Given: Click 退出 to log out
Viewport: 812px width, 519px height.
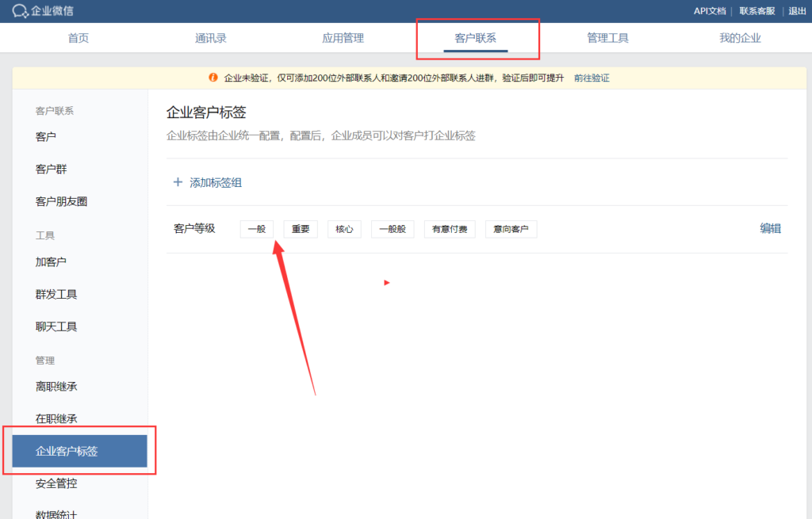Looking at the screenshot, I should pos(797,11).
